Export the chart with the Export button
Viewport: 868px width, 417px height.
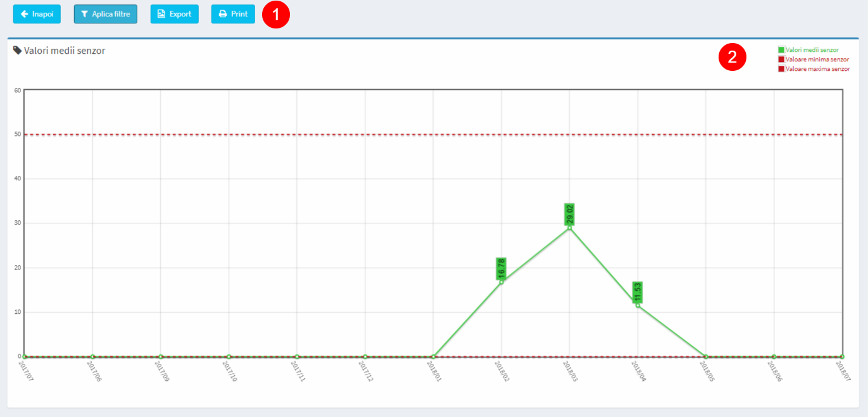tap(175, 14)
